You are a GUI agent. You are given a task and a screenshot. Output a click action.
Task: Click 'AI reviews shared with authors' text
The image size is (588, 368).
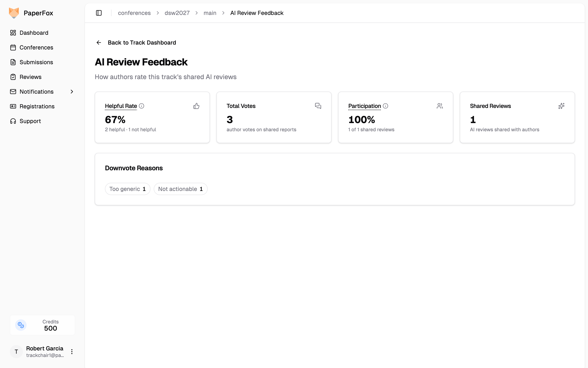pos(504,129)
